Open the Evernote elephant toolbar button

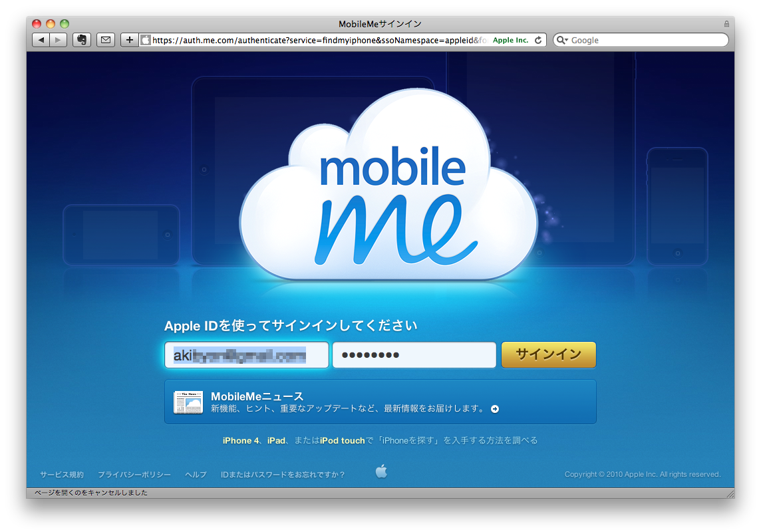[82, 41]
